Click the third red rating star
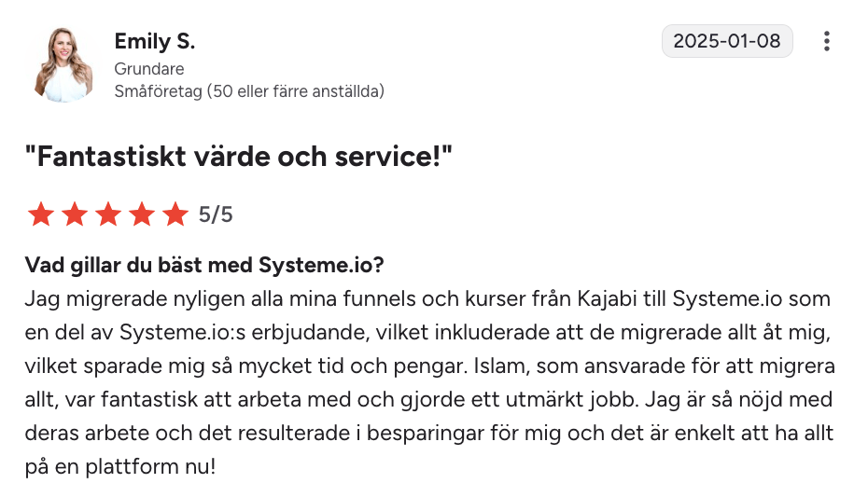 108,215
